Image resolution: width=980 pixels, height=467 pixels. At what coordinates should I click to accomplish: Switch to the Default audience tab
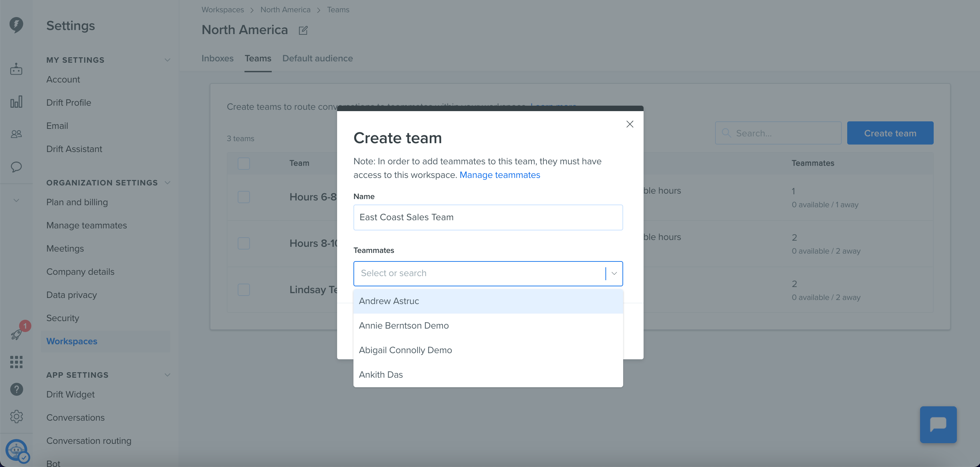[x=317, y=58]
